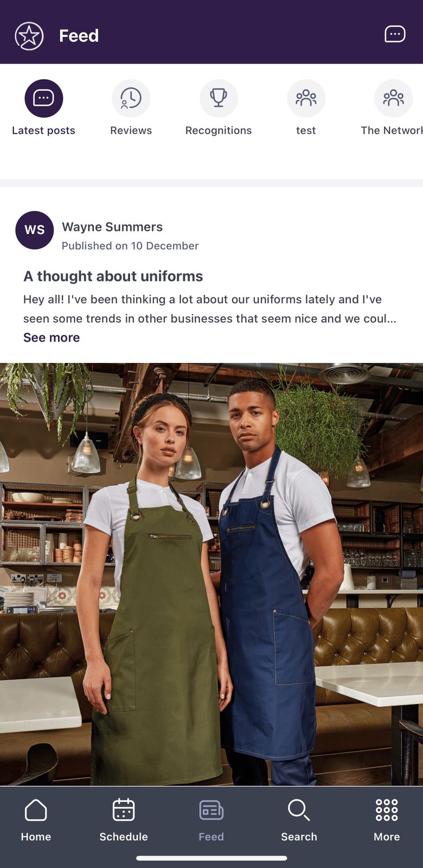
Task: Tap the Published on 10 December date
Action: click(x=130, y=246)
